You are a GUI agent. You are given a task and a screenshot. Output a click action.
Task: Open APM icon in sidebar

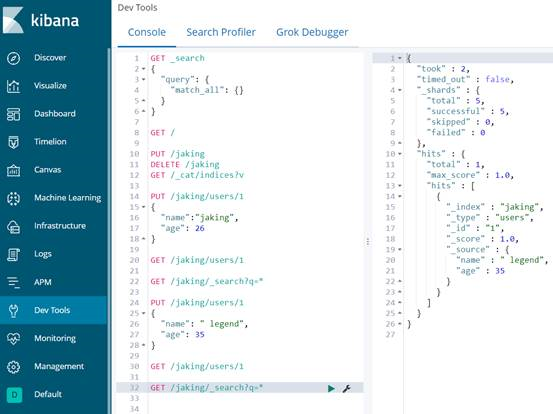(13, 282)
